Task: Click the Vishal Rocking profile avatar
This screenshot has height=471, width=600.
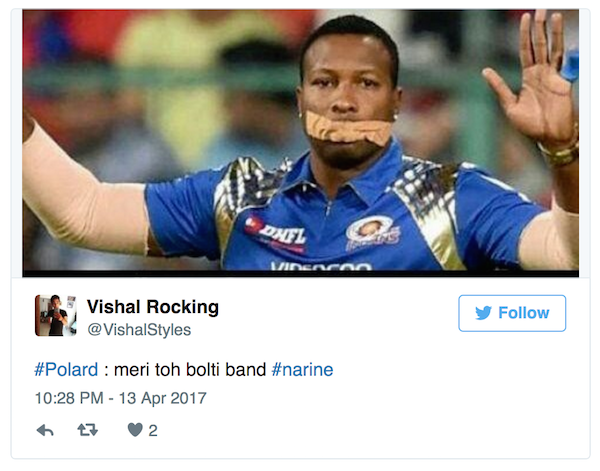Action: click(54, 315)
